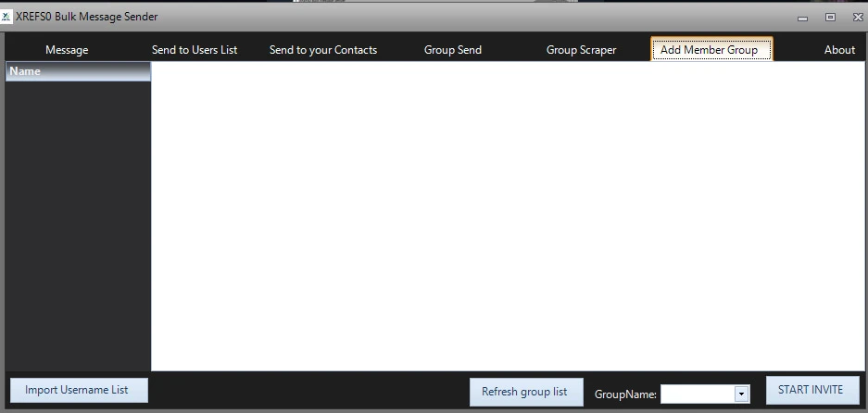Minimize the Bulk Message Sender window
The width and height of the screenshot is (868, 413).
pyautogui.click(x=802, y=18)
